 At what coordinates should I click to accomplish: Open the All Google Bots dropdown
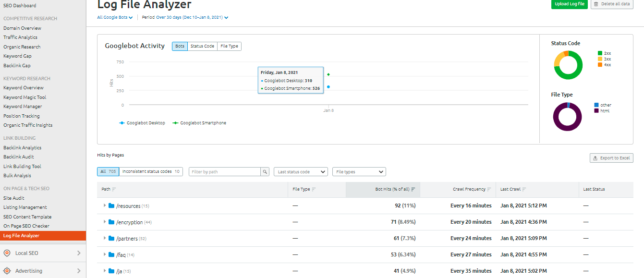[x=115, y=17]
